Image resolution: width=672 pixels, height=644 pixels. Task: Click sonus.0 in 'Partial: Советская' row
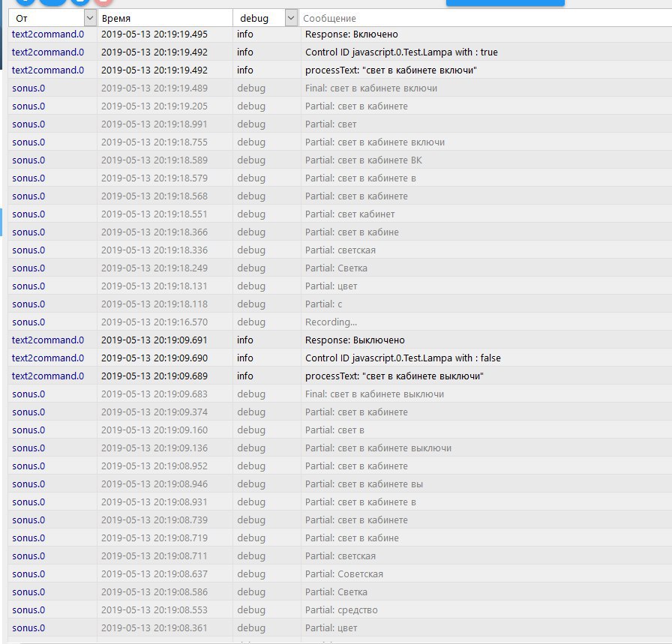coord(28,574)
